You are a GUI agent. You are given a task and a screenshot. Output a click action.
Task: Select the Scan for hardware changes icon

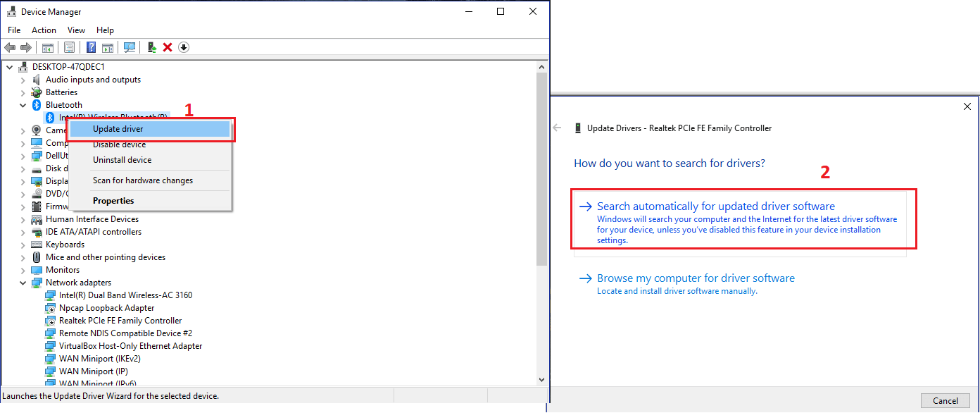pyautogui.click(x=130, y=47)
